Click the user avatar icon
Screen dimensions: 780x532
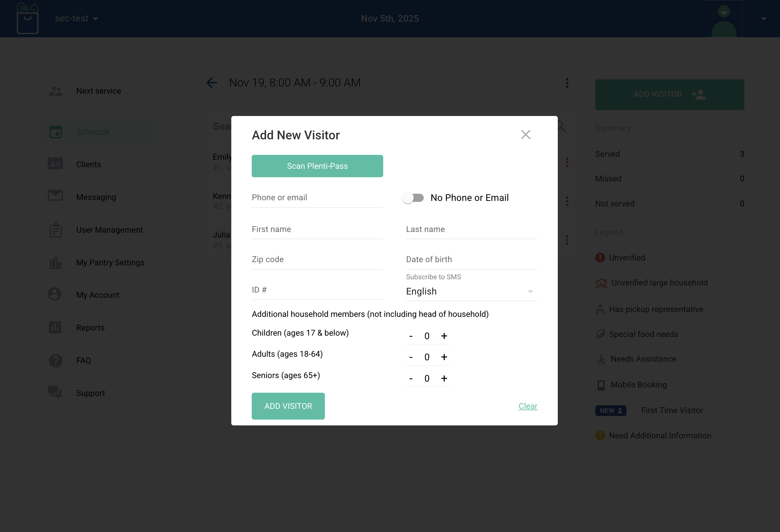click(x=724, y=21)
